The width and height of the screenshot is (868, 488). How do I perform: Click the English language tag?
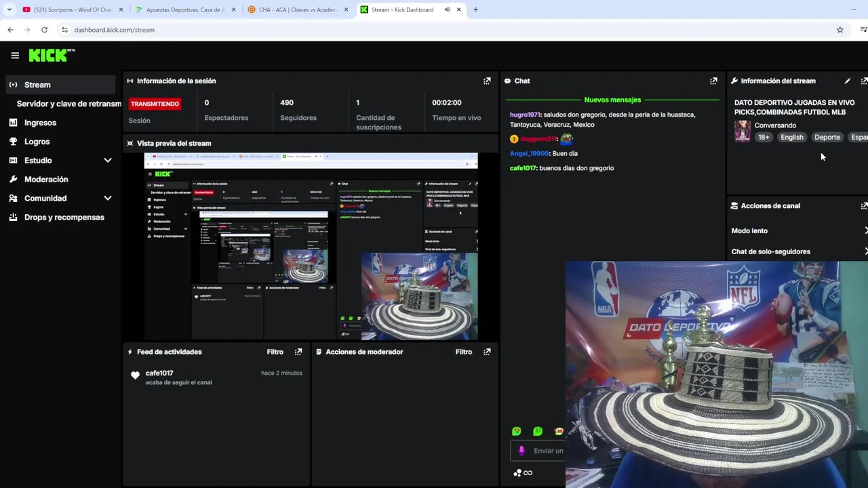tap(791, 138)
